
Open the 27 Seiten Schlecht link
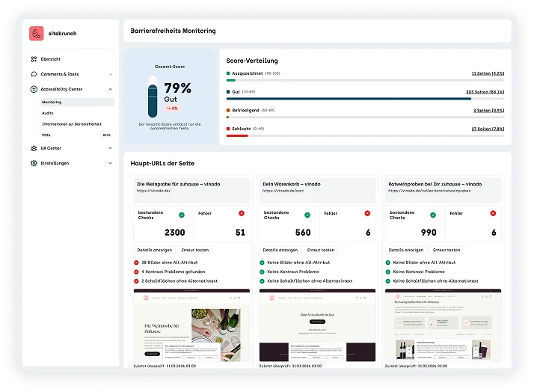click(x=488, y=129)
